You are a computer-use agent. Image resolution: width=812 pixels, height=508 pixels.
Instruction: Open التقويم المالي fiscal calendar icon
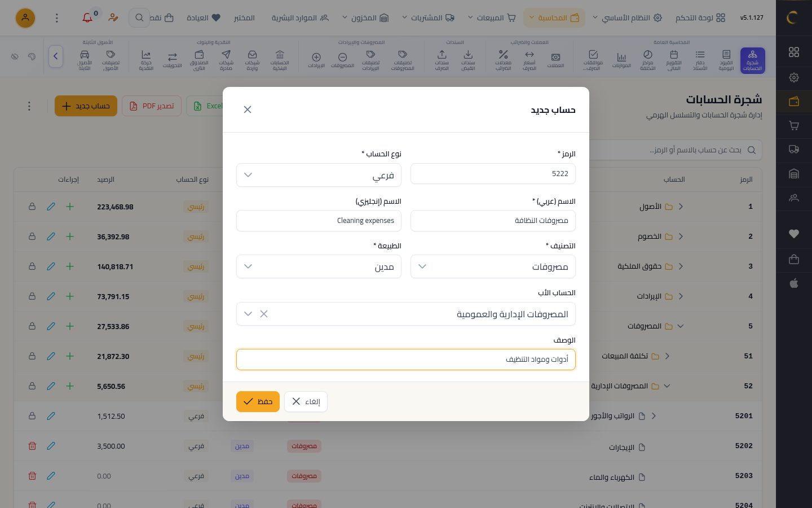674,60
